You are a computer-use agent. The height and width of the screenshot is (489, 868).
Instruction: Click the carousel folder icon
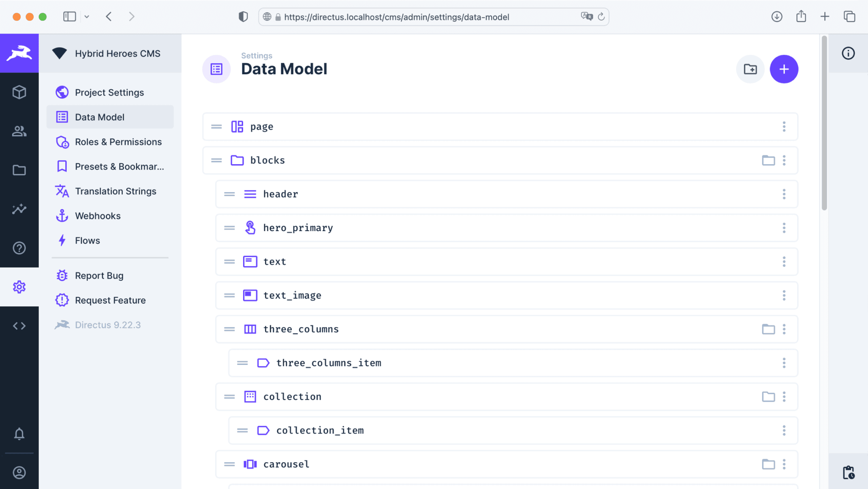click(768, 464)
